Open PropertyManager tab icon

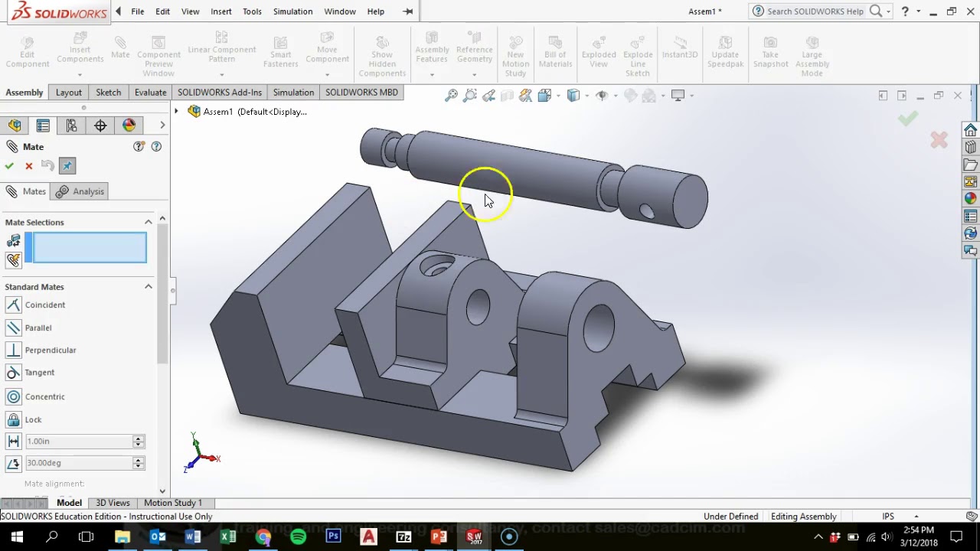tap(43, 126)
